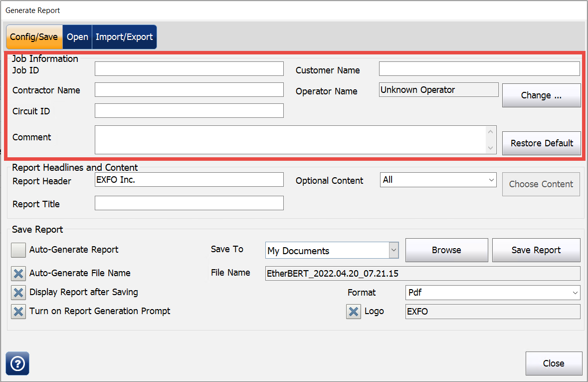Toggle Turn on Report Generation Prompt checkbox
This screenshot has height=382, width=588.
[18, 312]
